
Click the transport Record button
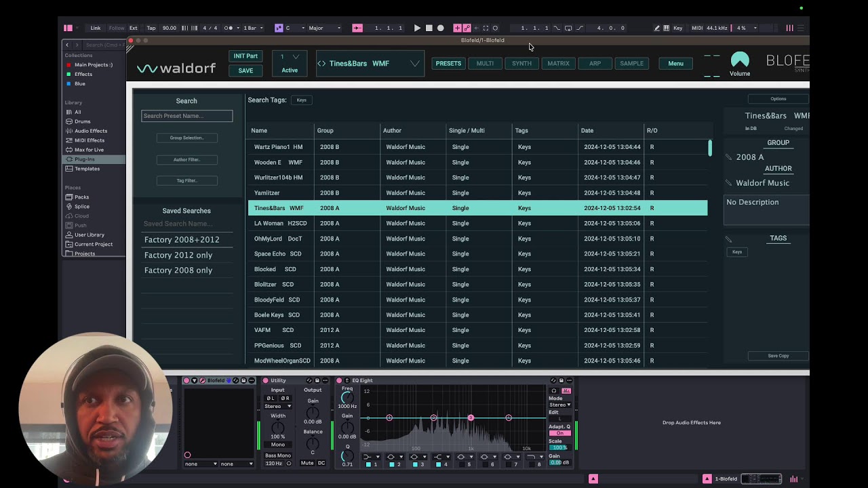pyautogui.click(x=440, y=28)
